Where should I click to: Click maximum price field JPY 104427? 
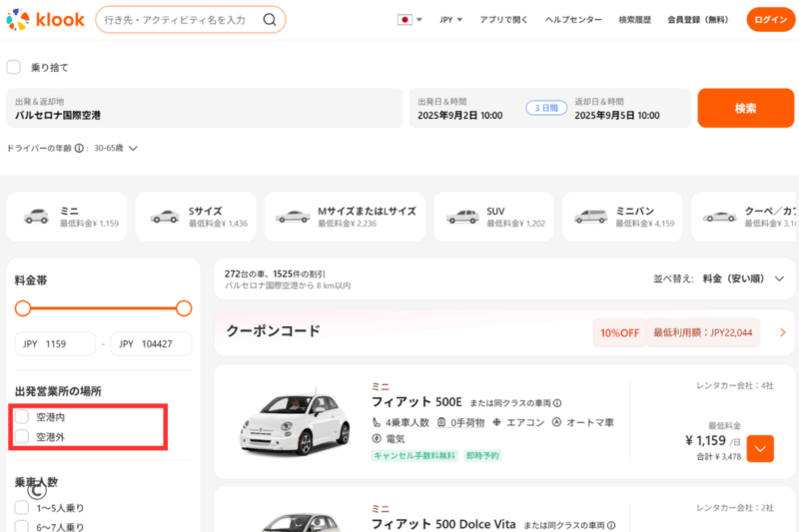click(x=152, y=343)
